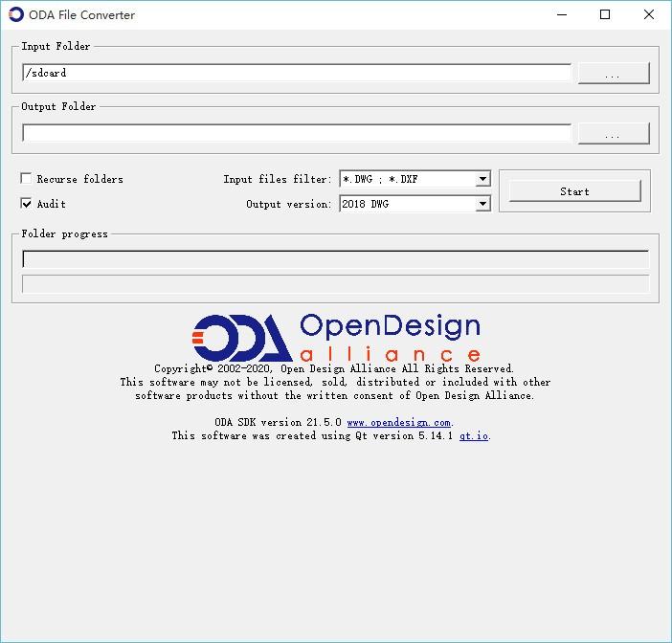Image resolution: width=672 pixels, height=643 pixels.
Task: Click the lower file progress bar
Action: [336, 284]
